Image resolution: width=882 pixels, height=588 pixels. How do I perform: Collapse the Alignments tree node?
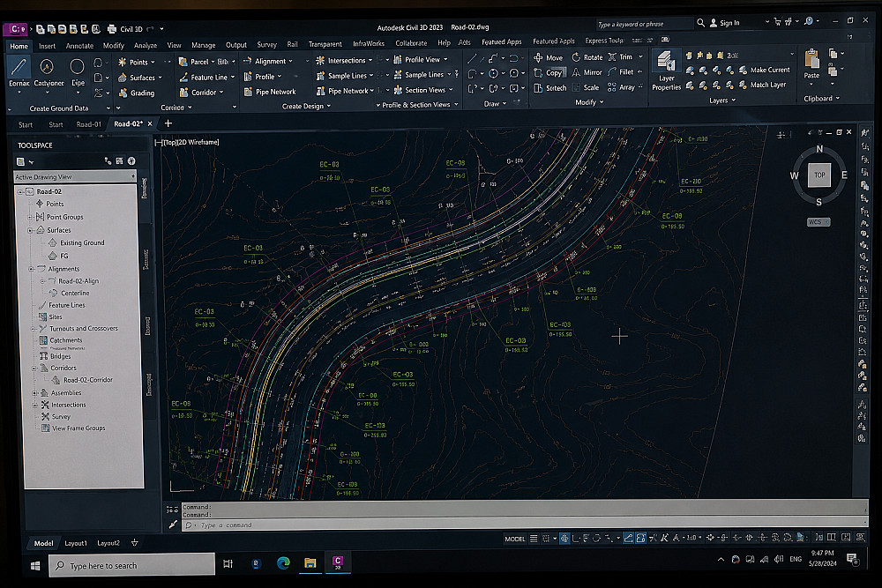tap(32, 269)
